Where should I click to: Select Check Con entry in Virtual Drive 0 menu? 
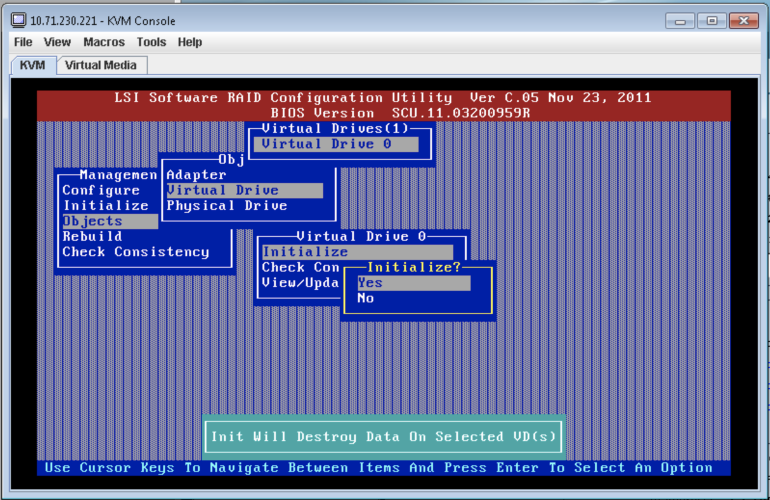point(301,267)
